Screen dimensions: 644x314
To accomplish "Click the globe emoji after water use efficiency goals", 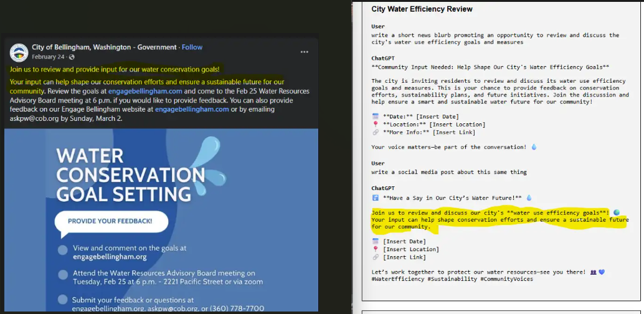I will tap(616, 212).
